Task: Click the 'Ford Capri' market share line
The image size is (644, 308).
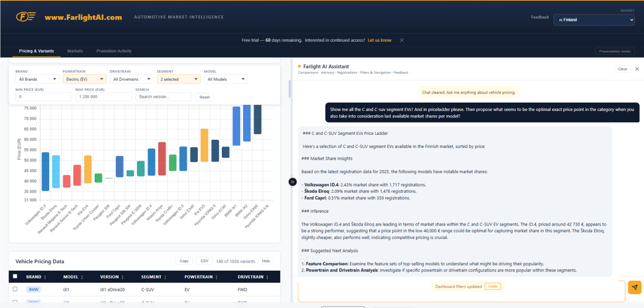Action: tap(356, 198)
